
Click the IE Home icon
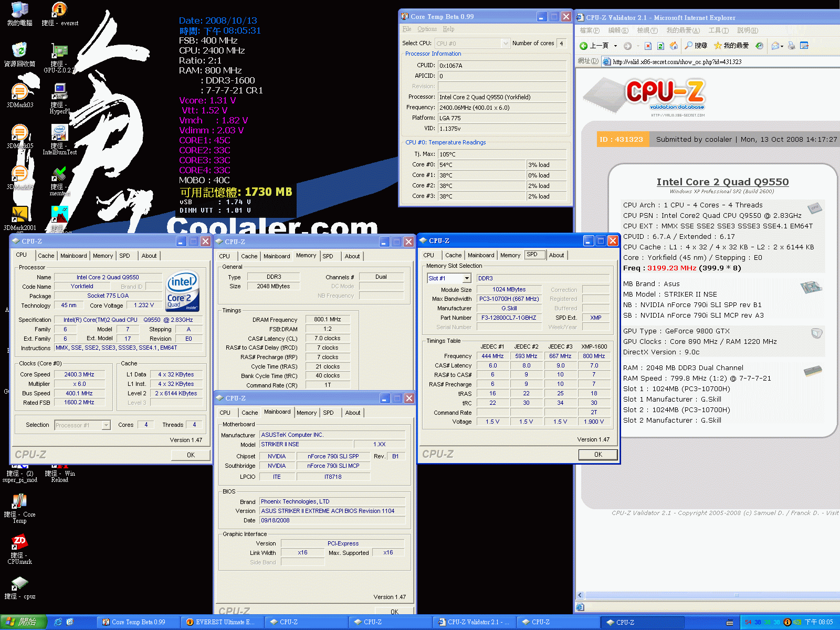(674, 46)
